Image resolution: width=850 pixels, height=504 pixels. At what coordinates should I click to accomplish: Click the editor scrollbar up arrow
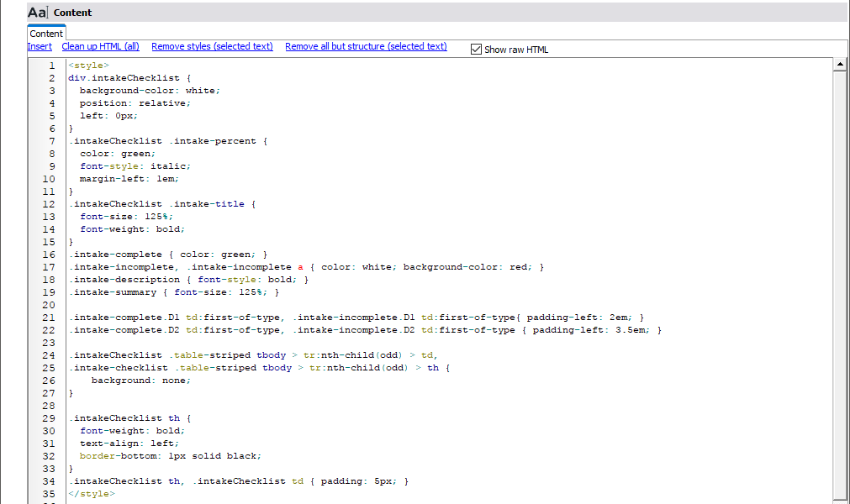(839, 65)
